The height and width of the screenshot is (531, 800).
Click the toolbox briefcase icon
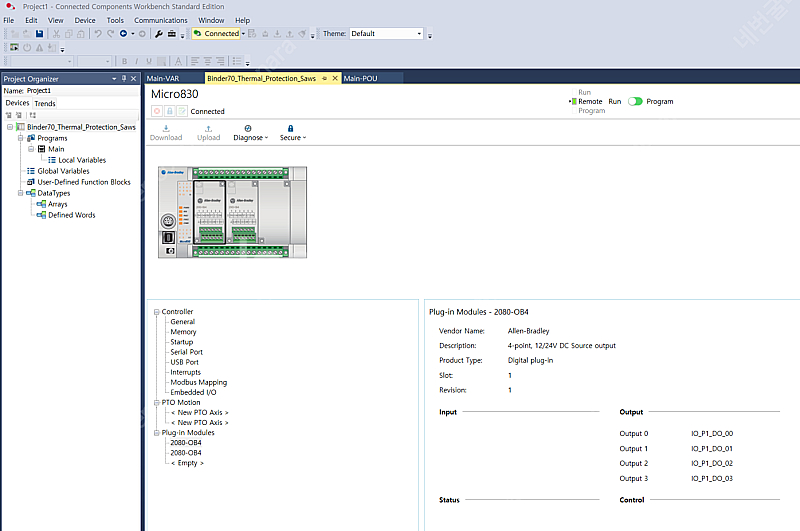pyautogui.click(x=172, y=34)
